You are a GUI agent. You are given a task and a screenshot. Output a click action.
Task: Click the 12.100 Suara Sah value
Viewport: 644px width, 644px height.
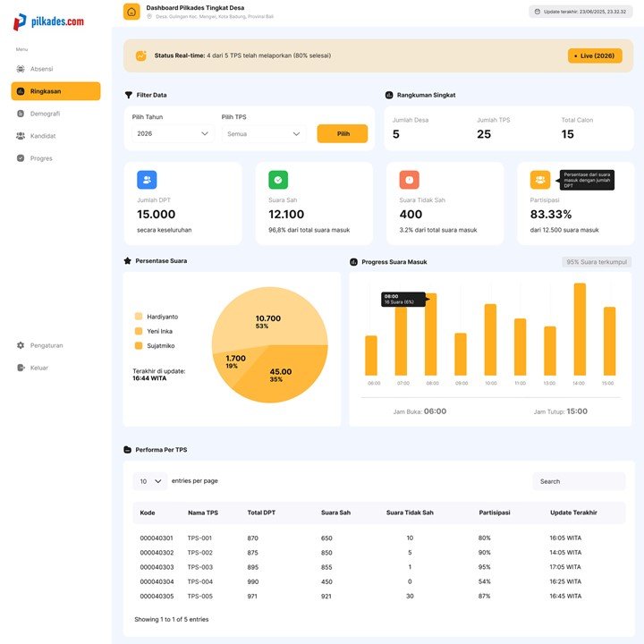[x=286, y=214]
